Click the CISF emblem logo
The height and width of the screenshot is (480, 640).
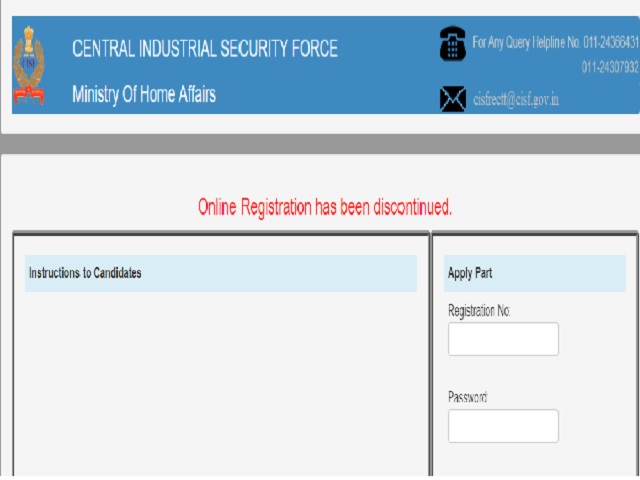(29, 64)
